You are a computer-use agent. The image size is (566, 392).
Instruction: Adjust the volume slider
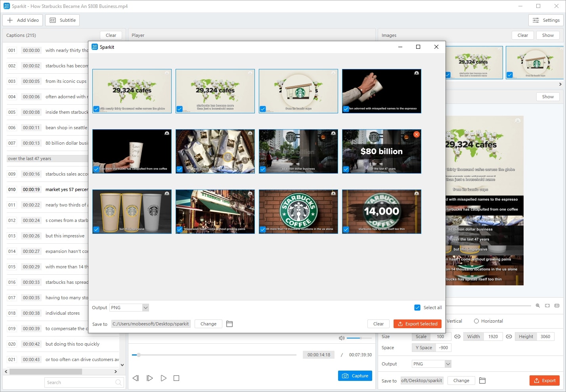359,338
